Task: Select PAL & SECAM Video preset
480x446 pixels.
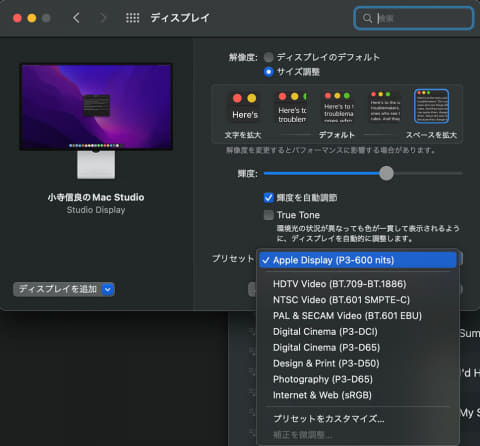Action: tap(358, 316)
